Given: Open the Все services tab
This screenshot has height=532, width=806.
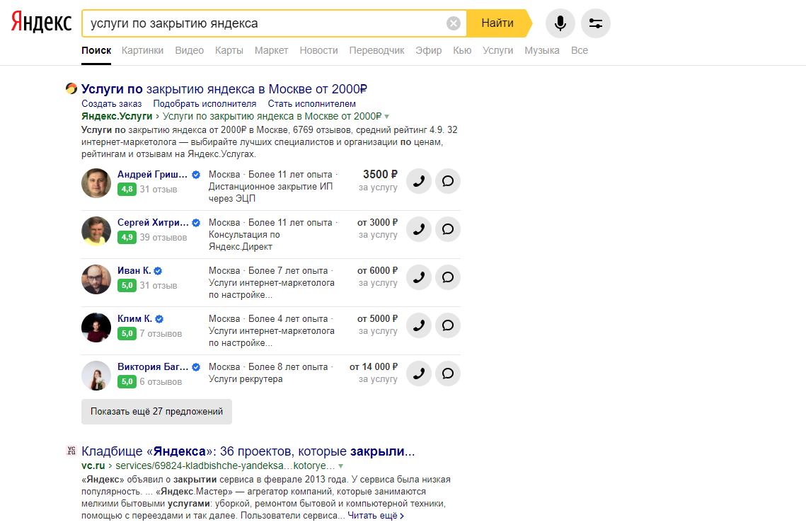Looking at the screenshot, I should (x=580, y=50).
